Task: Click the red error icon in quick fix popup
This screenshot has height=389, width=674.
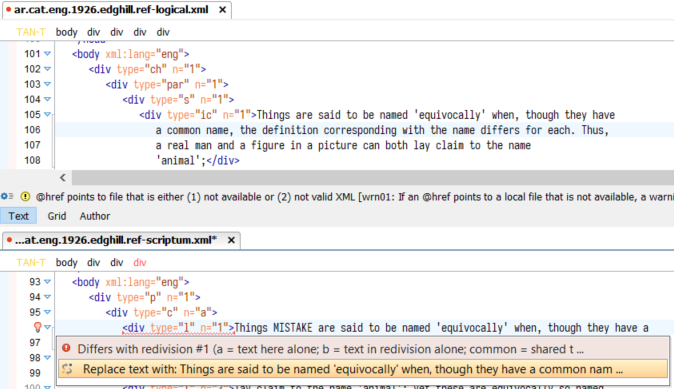Action: (66, 348)
